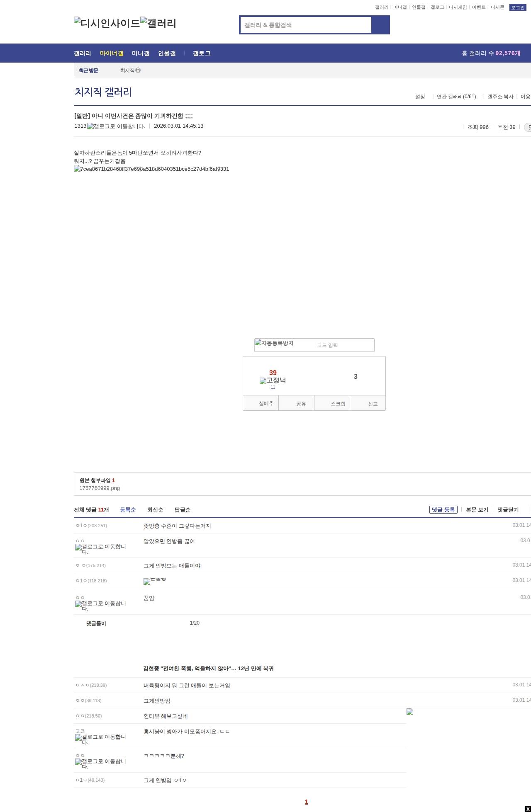Open attachment 1767760999.png
The height and width of the screenshot is (812, 531).
point(100,488)
